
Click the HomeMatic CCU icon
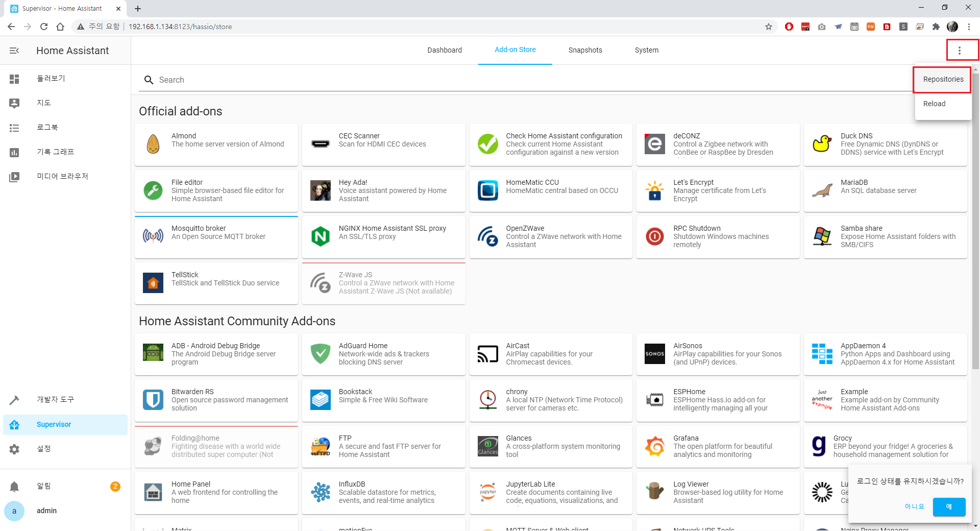[488, 190]
